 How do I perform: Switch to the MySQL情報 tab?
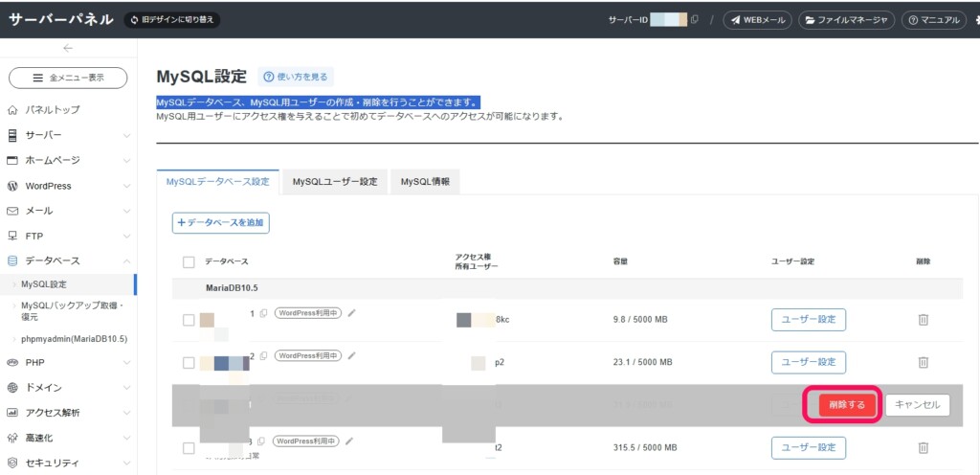tap(425, 182)
